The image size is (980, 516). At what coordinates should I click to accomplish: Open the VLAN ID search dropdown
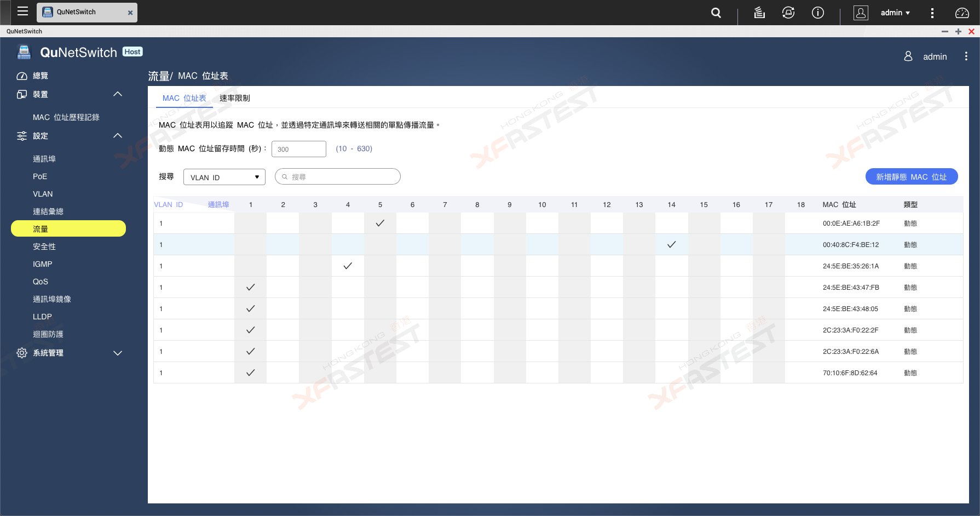(224, 177)
